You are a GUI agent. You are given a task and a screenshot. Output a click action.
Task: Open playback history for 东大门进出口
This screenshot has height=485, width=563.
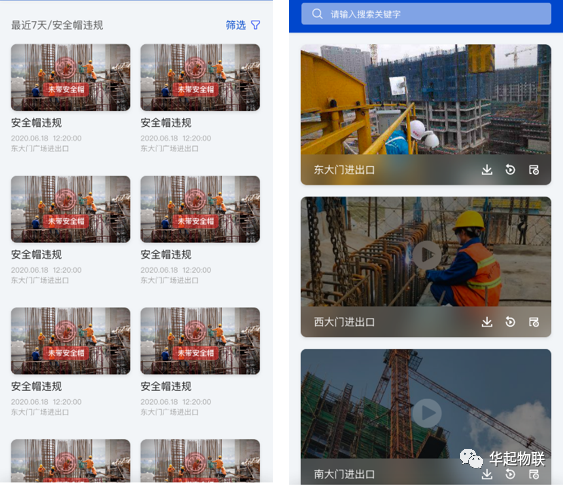(x=510, y=169)
